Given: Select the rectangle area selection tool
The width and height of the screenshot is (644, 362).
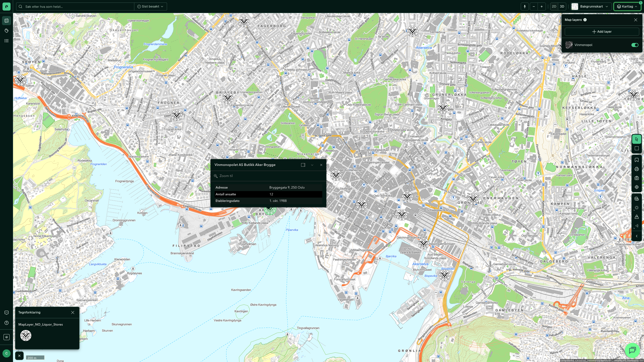Looking at the screenshot, I should point(637,148).
